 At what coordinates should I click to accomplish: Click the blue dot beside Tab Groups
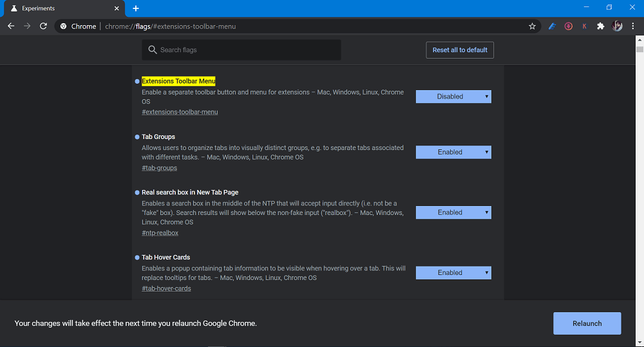137,136
